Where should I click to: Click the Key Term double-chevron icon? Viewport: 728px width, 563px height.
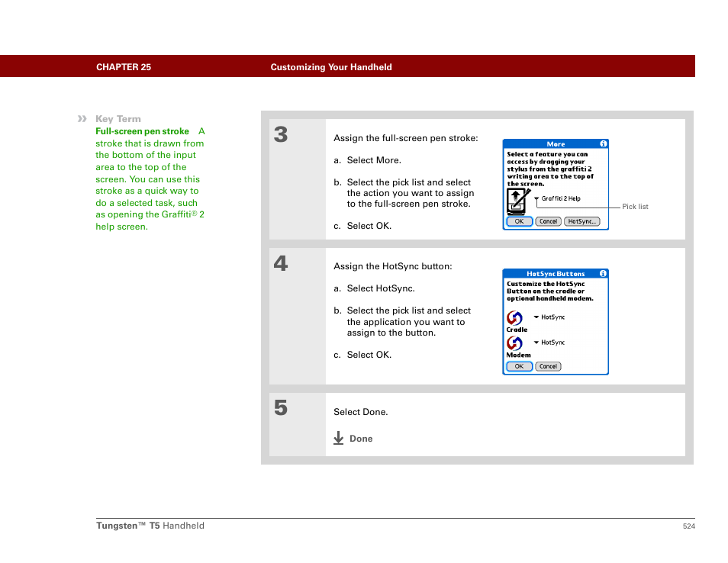click(82, 119)
